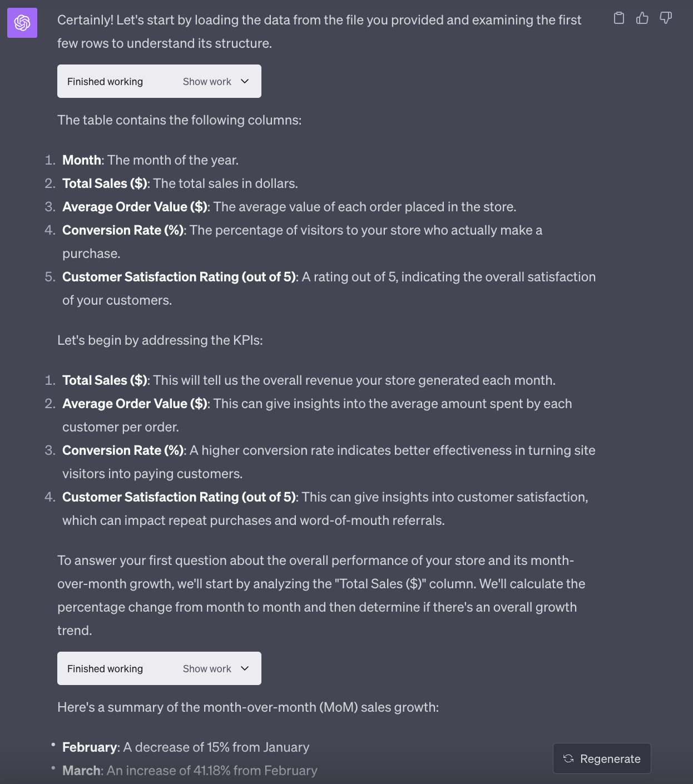Click "The table contains the following columns" text
The image size is (693, 784).
pos(179,120)
